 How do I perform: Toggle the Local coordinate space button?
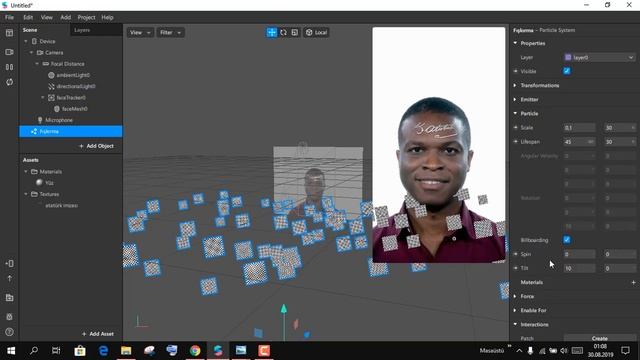click(316, 32)
